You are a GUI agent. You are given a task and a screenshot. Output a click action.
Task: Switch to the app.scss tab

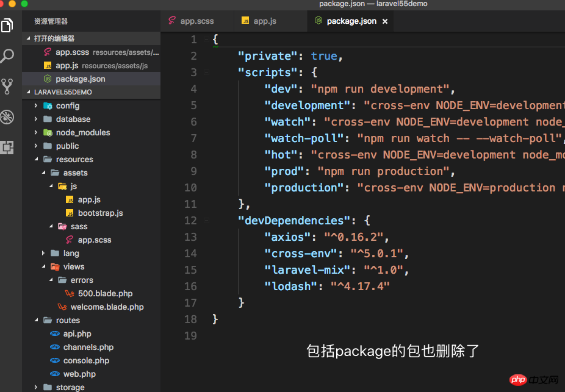198,21
